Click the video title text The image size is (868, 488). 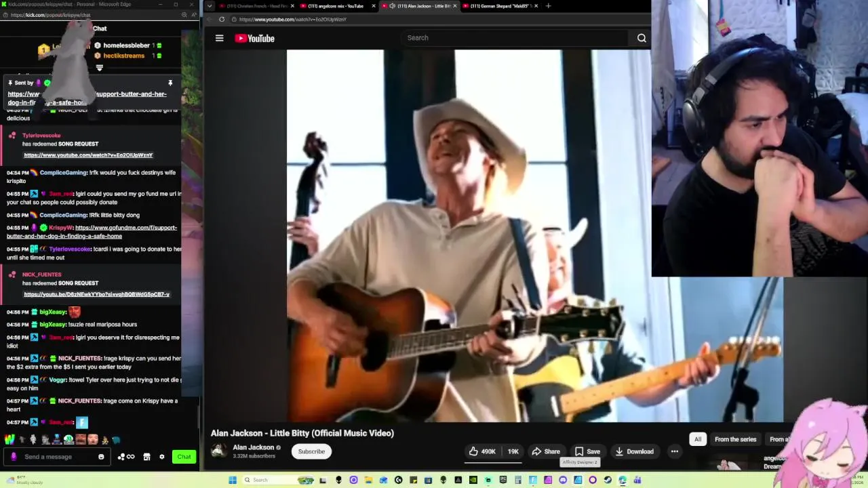tap(302, 433)
